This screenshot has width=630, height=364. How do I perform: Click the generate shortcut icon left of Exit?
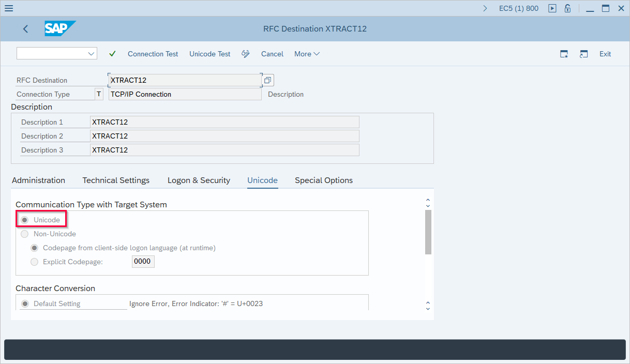click(584, 54)
